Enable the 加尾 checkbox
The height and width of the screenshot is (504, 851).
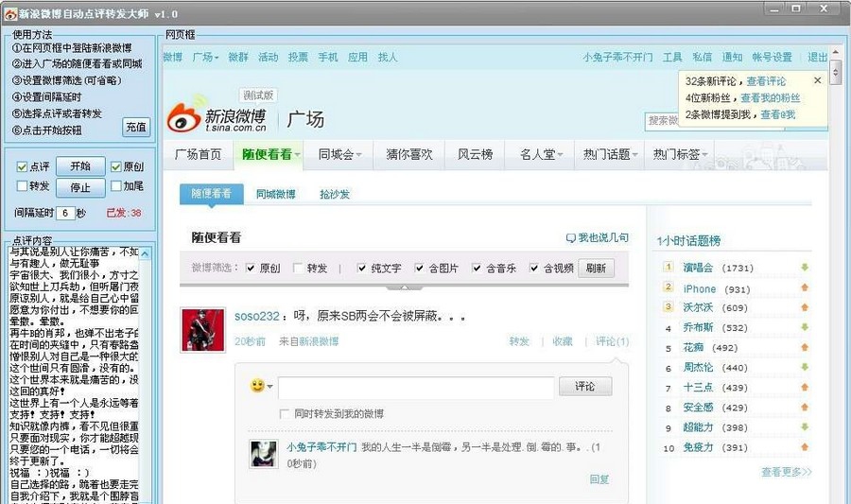(115, 186)
